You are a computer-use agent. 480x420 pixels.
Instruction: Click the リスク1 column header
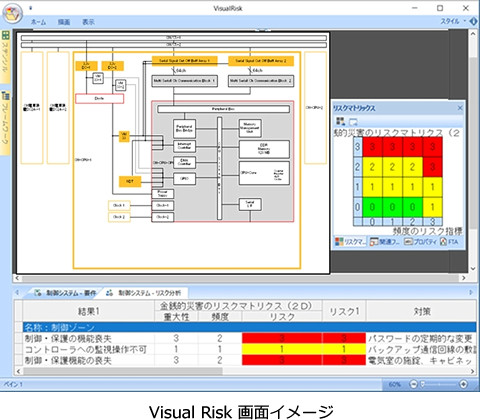point(344,311)
